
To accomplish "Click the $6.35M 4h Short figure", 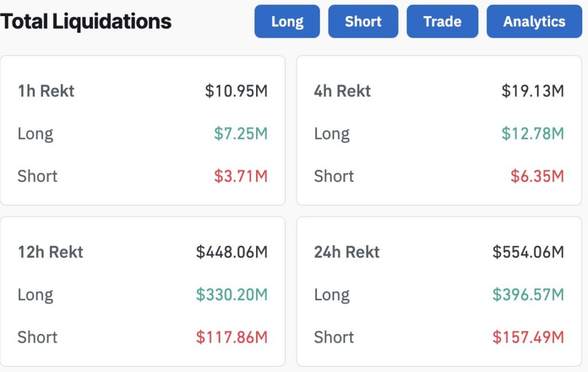I will click(538, 176).
